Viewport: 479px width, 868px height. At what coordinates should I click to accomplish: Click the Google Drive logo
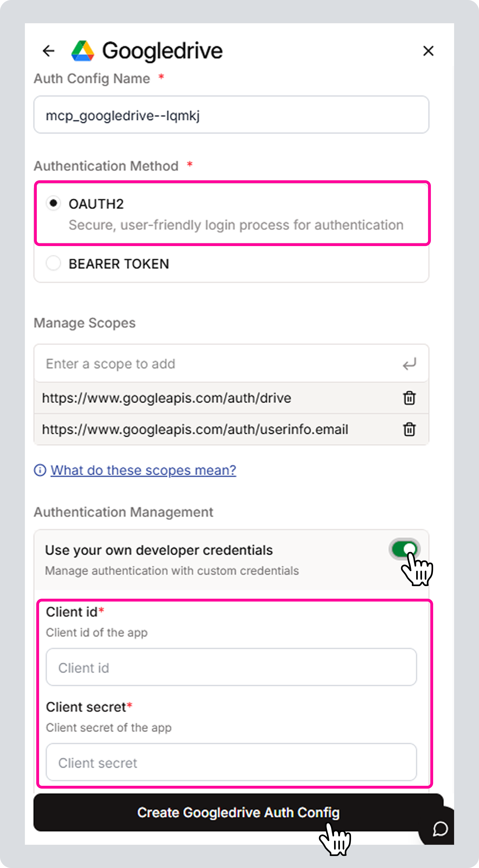tap(83, 51)
